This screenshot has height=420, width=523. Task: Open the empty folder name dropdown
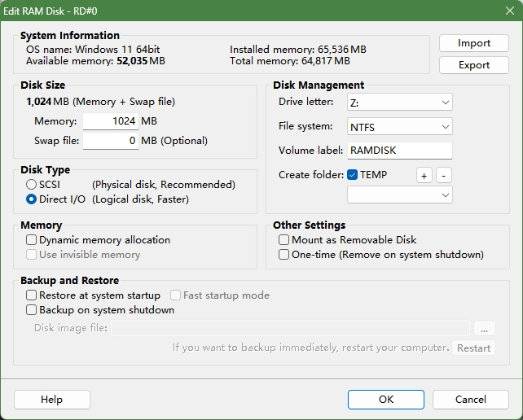coord(399,195)
